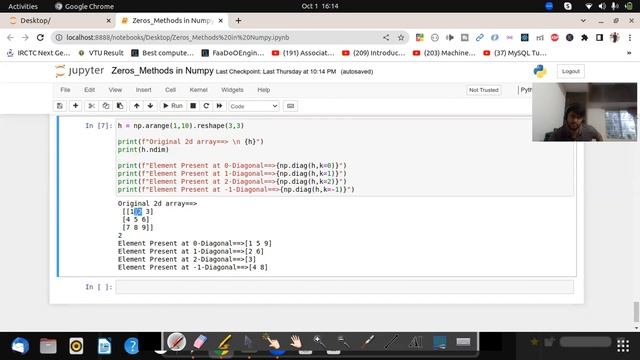640x360 pixels.
Task: Open the command palette keyboard icon
Action: (x=290, y=106)
